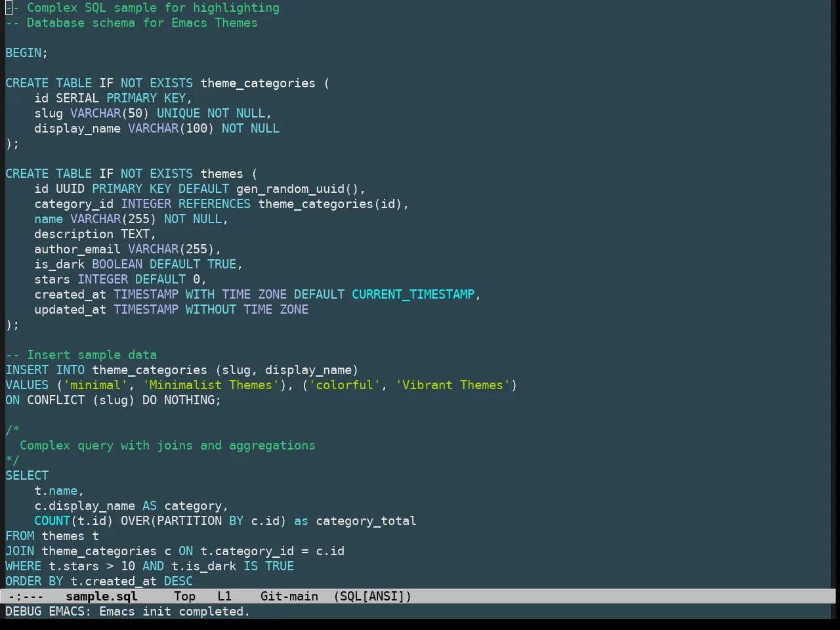Click the SQL[ANSI] major mode indicator
The height and width of the screenshot is (630, 840).
[x=372, y=597]
